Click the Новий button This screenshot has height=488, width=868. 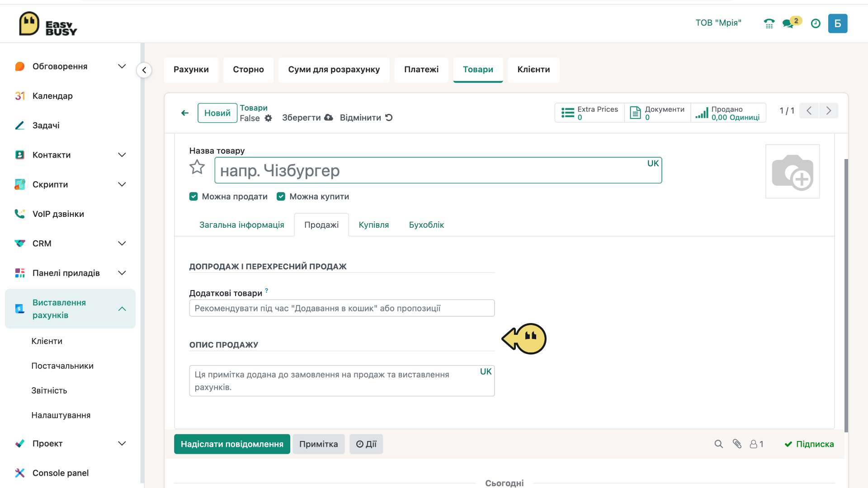coord(217,113)
